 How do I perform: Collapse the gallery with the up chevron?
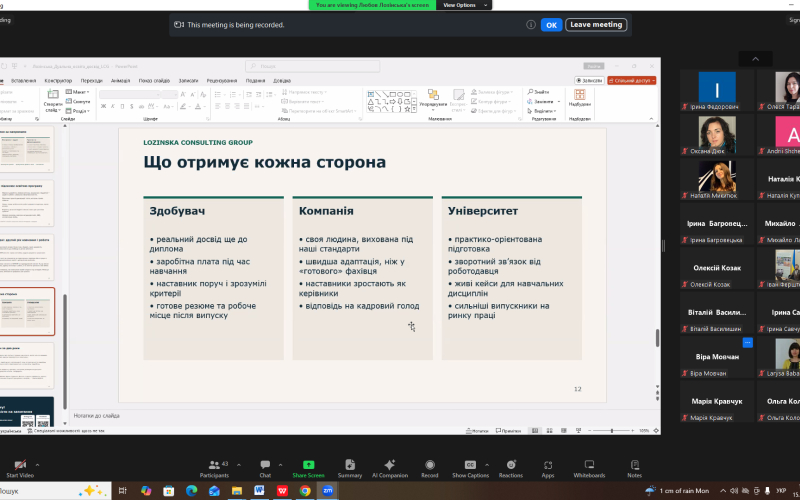pos(755,59)
